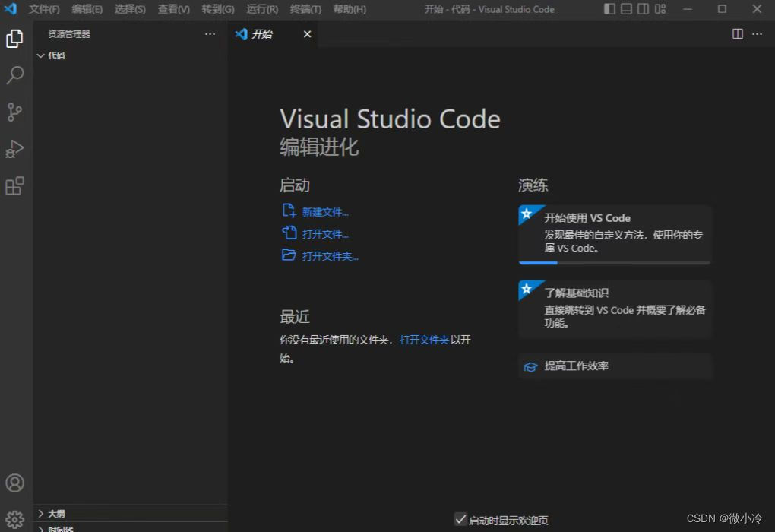This screenshot has height=532, width=775.
Task: Open the Search view in activity bar
Action: tap(15, 75)
